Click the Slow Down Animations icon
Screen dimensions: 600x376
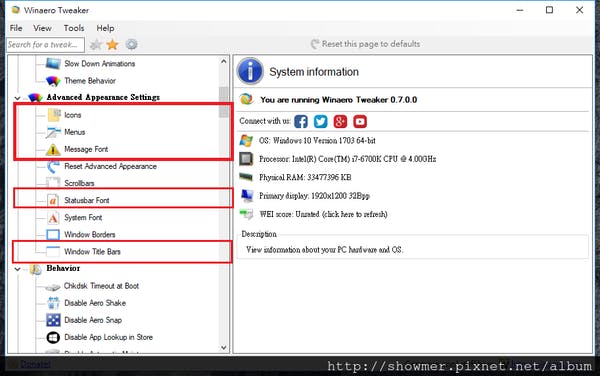click(x=53, y=63)
